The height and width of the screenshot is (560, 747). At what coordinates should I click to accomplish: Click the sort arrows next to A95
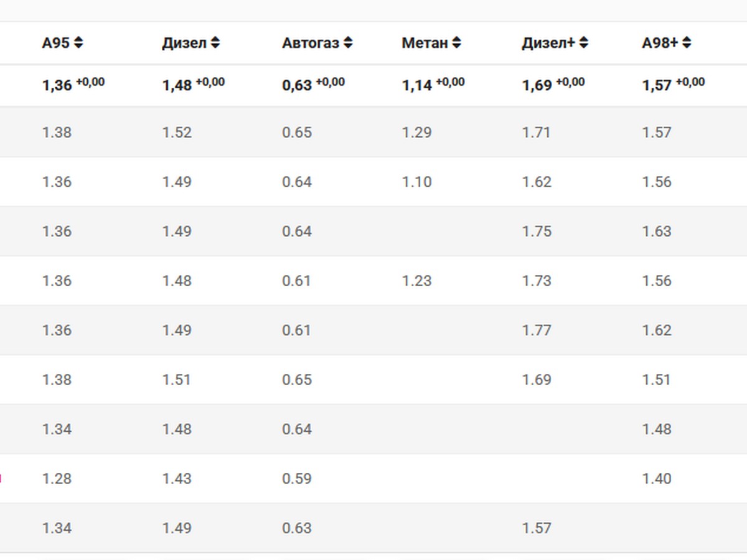pos(78,43)
